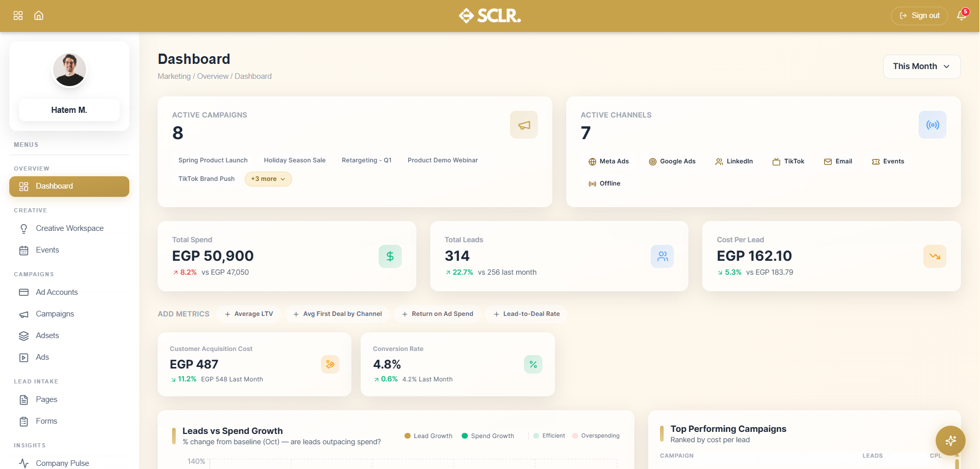The height and width of the screenshot is (469, 980).
Task: Open the apps grid icon in top bar
Action: (18, 15)
